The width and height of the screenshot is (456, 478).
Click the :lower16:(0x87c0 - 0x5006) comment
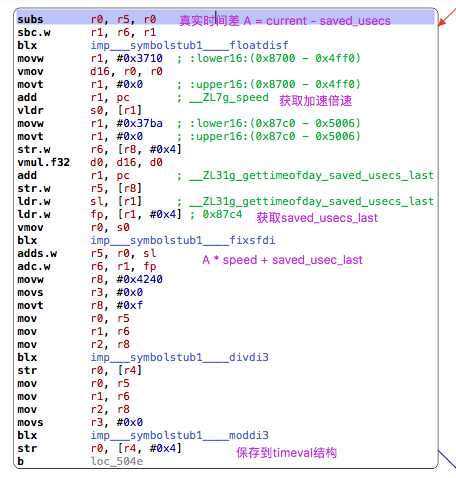point(275,123)
